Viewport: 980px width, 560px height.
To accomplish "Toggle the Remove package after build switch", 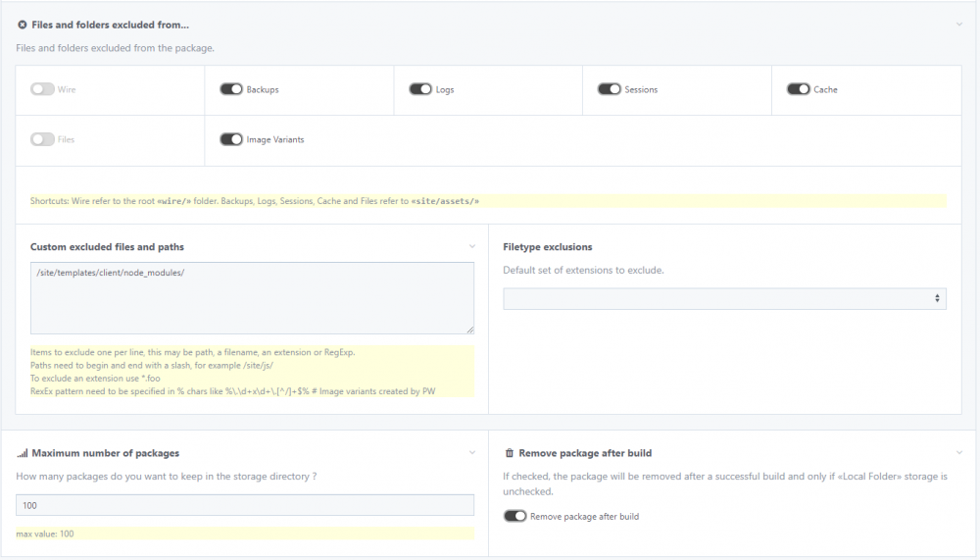I will click(514, 516).
